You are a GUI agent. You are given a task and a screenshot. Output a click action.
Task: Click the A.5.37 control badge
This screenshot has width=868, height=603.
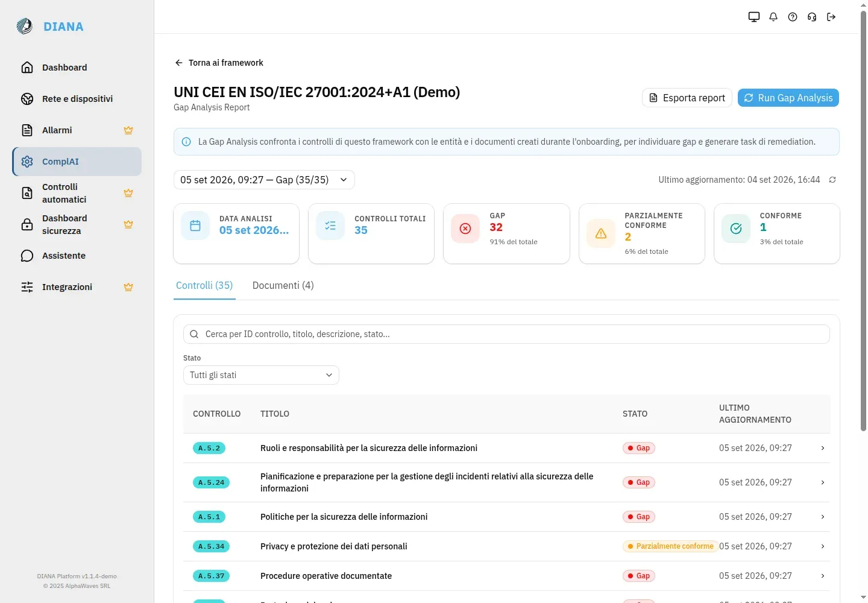(211, 576)
